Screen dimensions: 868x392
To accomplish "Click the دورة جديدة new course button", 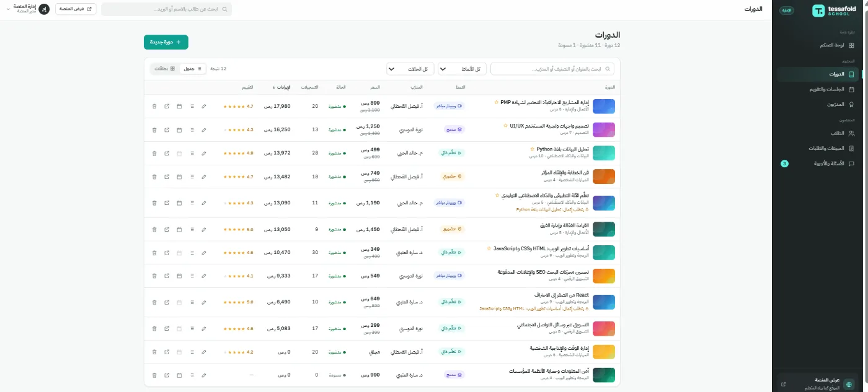I will [x=166, y=42].
